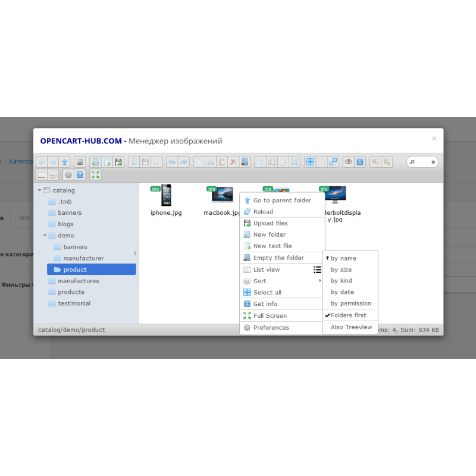
Task: Click the upload files floppy toolbar icon
Action: [118, 162]
